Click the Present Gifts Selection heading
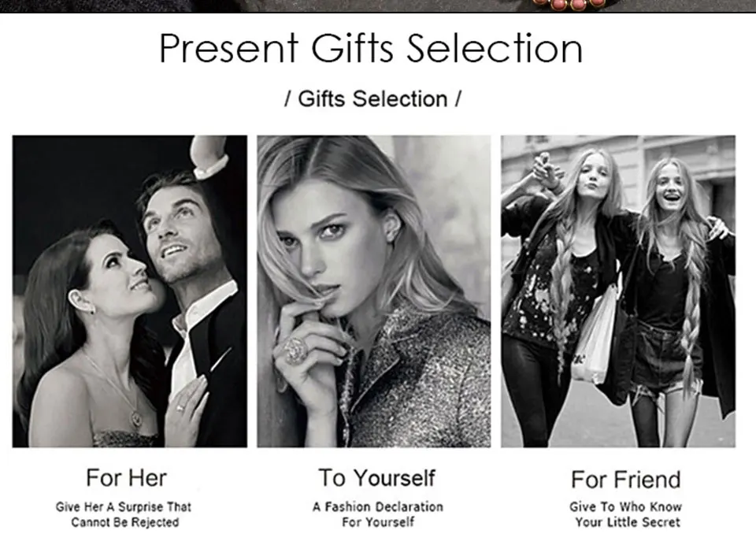Viewport: 756px width, 545px height. click(371, 49)
